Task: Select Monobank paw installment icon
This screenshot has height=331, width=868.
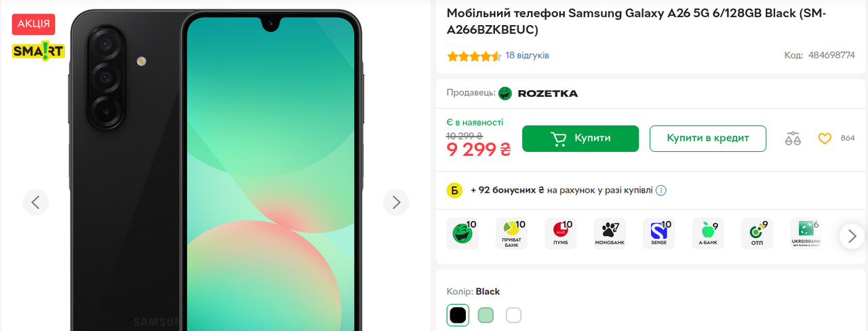Action: 610,233
